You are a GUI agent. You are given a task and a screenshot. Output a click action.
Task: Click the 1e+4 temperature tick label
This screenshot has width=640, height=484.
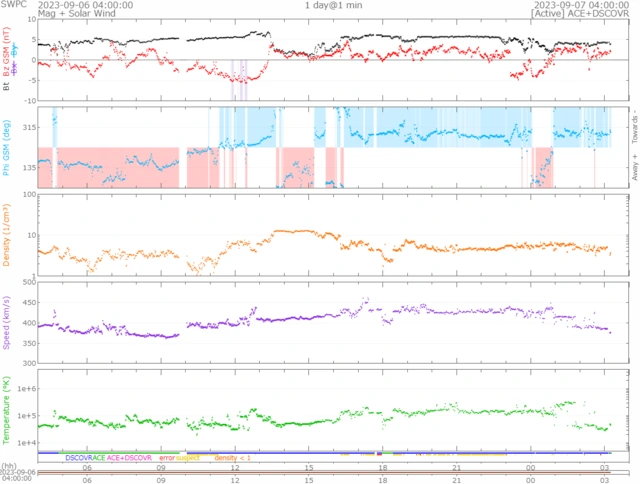(27, 442)
